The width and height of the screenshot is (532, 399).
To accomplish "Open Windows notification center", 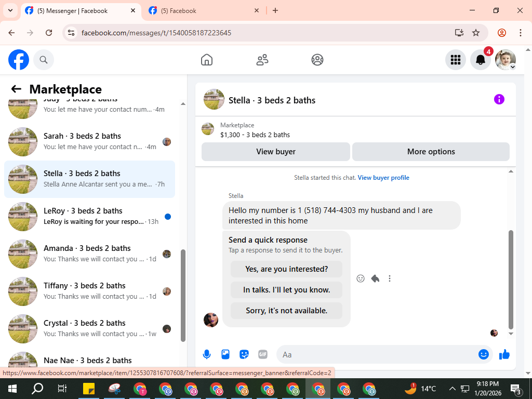I will 516,389.
